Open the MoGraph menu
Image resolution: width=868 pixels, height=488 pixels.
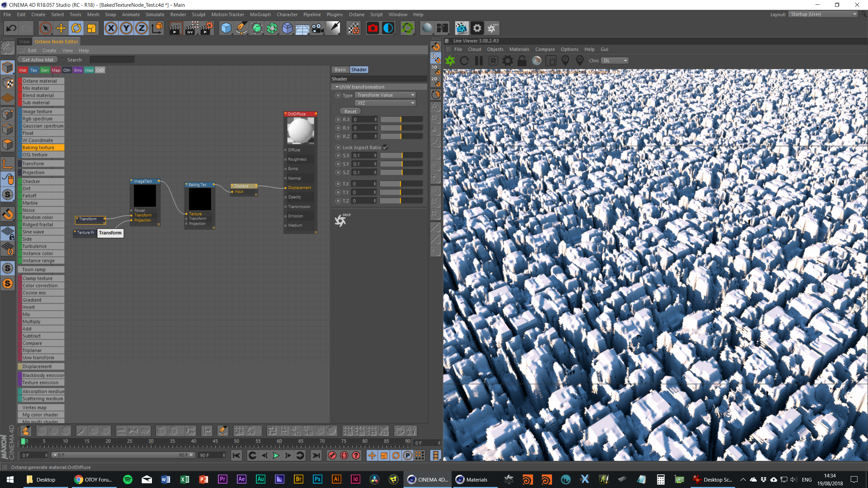click(260, 15)
